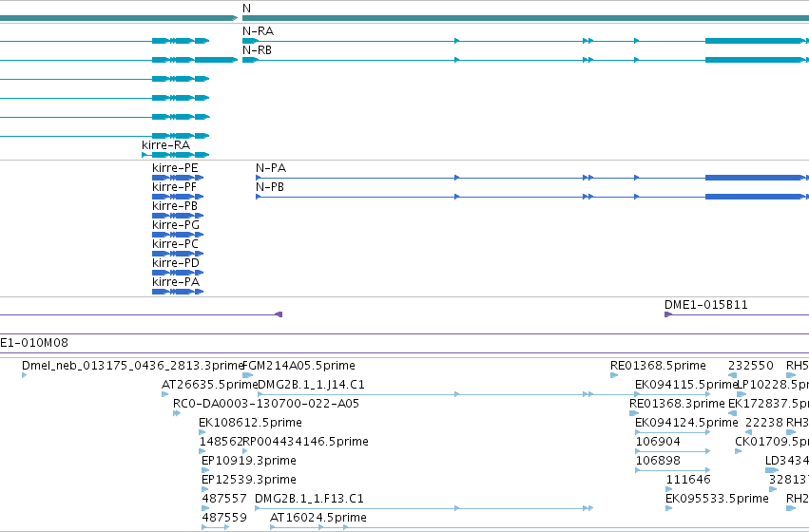
Task: Select the kirre-PG protein label
Action: (x=176, y=225)
